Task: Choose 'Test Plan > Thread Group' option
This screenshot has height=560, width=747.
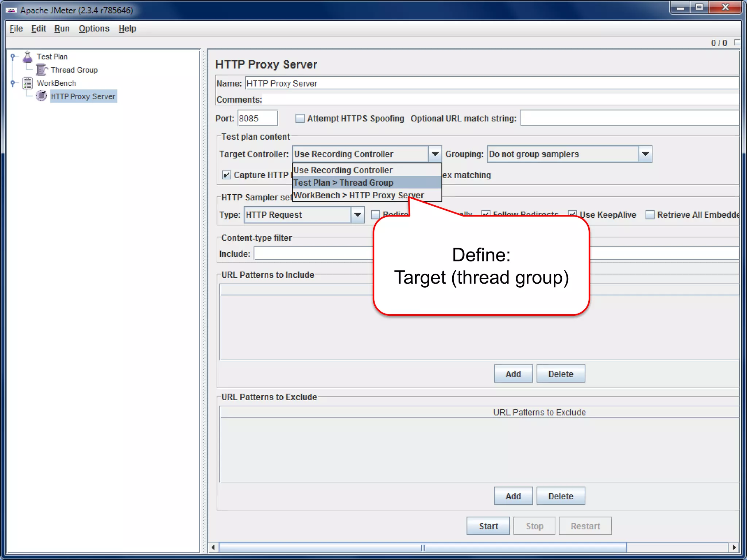Action: pos(367,182)
